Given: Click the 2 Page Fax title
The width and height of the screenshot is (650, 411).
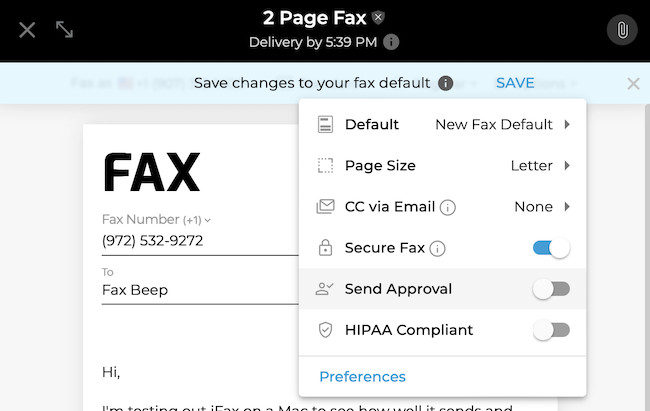Looking at the screenshot, I should point(314,18).
